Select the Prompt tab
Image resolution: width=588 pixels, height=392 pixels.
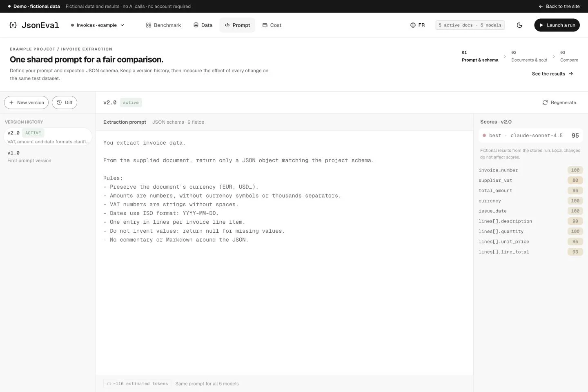pos(237,25)
